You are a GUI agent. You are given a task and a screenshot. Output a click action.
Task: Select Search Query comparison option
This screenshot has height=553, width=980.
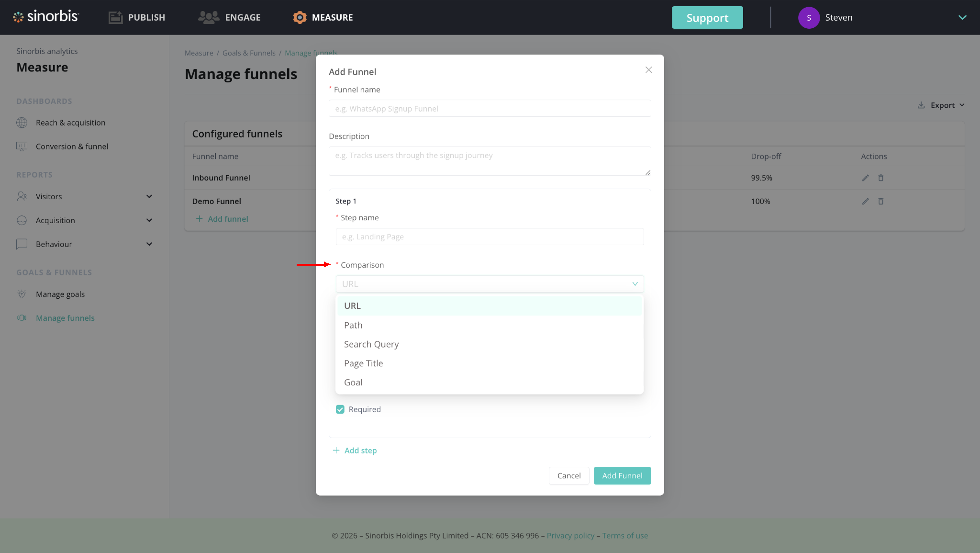[x=490, y=344]
